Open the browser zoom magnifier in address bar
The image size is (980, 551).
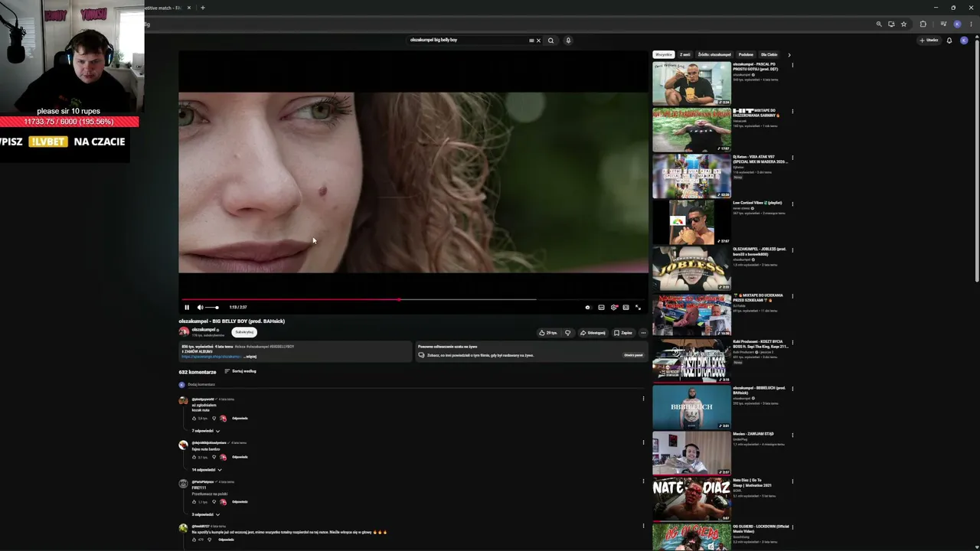(879, 24)
